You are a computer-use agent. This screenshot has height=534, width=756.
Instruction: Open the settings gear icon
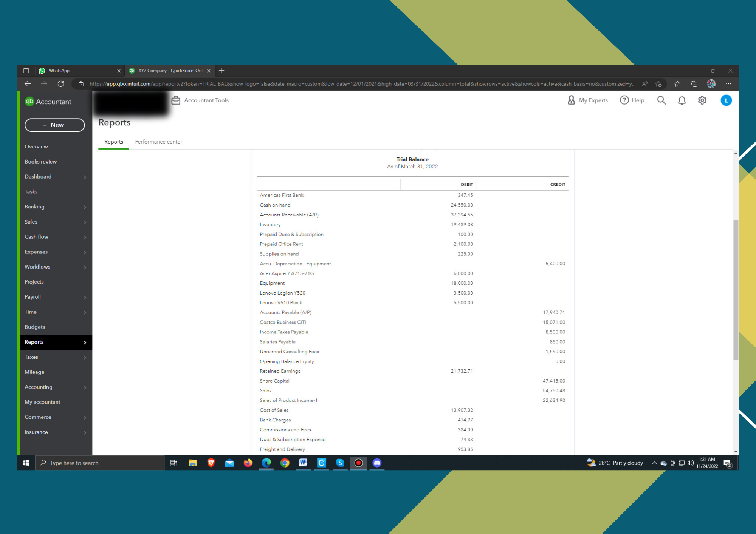tap(702, 100)
